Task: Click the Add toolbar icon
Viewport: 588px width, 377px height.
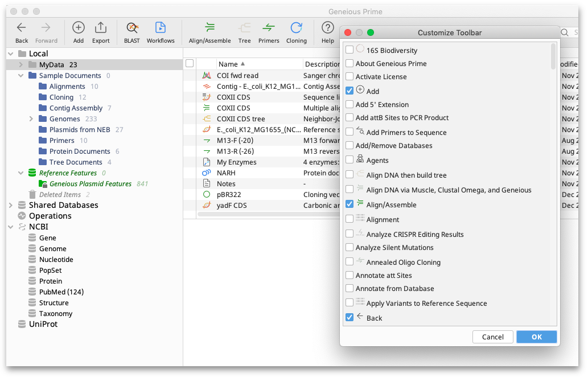Action: (x=79, y=27)
